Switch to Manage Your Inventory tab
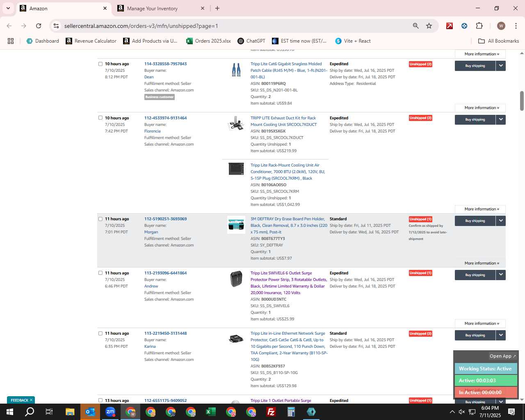The width and height of the screenshot is (525, 420). point(160,8)
